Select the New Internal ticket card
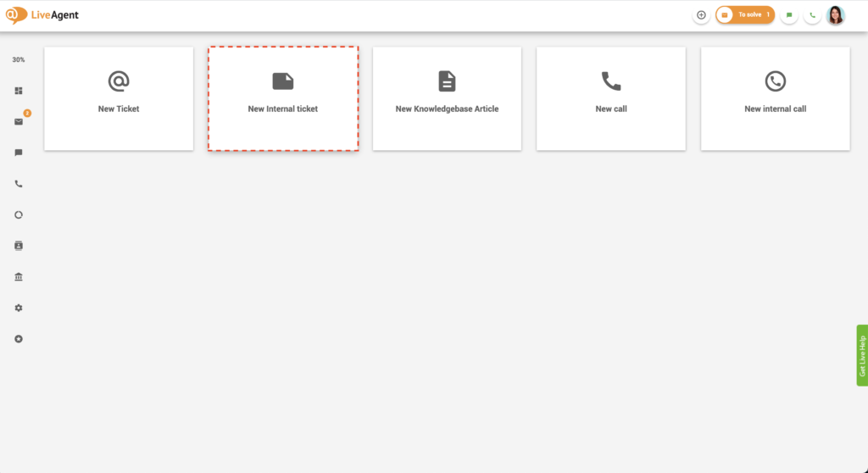 [x=283, y=98]
